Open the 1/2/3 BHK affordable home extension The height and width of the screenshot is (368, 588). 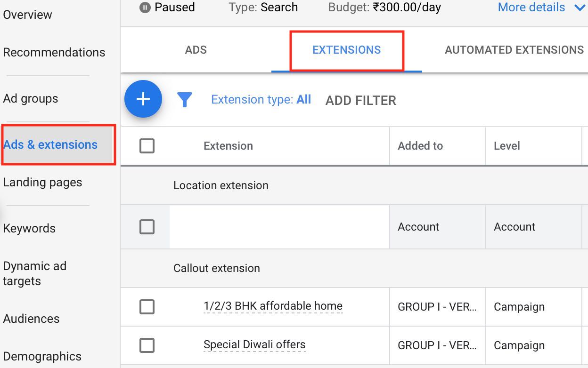click(272, 307)
